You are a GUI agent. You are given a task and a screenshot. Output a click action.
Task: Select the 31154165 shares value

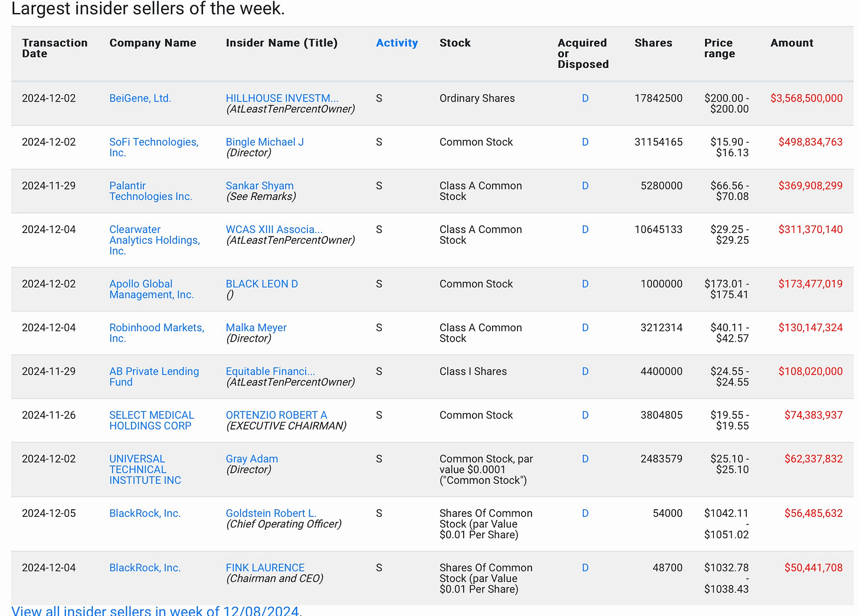point(658,142)
